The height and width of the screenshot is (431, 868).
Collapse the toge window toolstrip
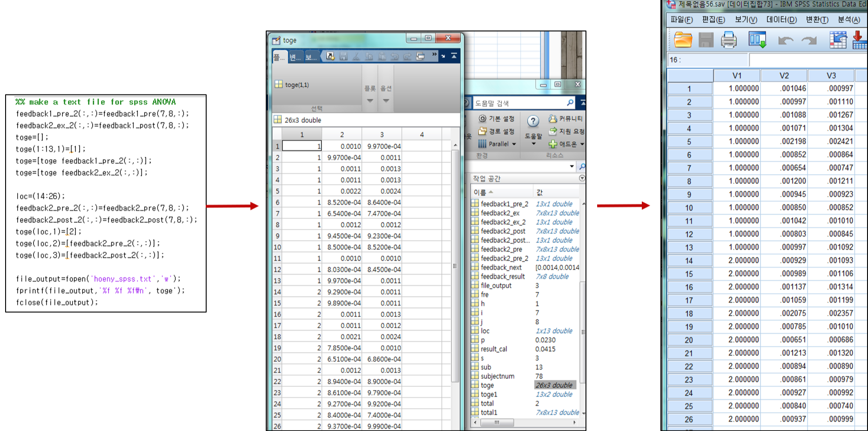coord(454,56)
